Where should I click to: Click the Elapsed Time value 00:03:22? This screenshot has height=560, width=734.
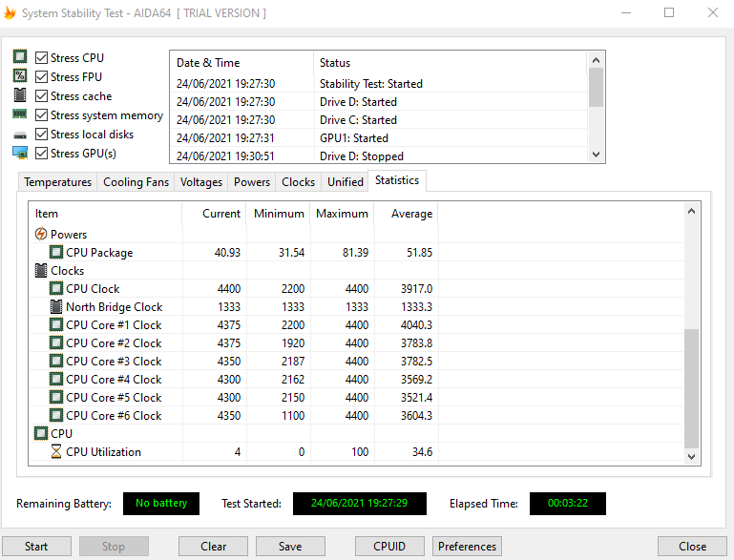pyautogui.click(x=568, y=504)
